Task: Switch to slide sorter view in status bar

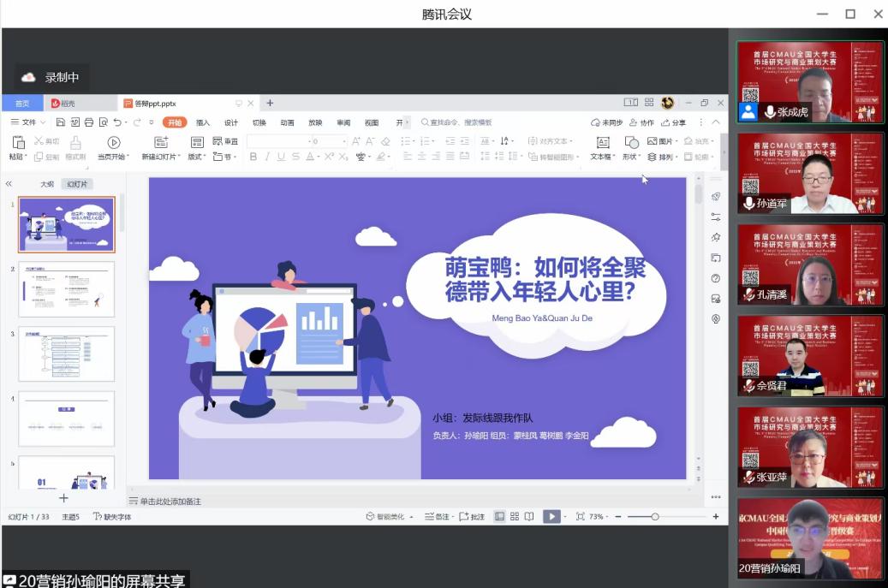Action: [x=514, y=516]
